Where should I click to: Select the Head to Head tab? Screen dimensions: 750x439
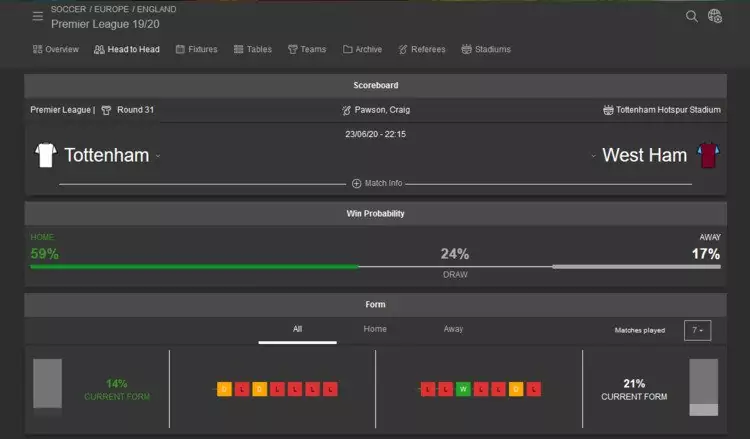click(x=127, y=49)
